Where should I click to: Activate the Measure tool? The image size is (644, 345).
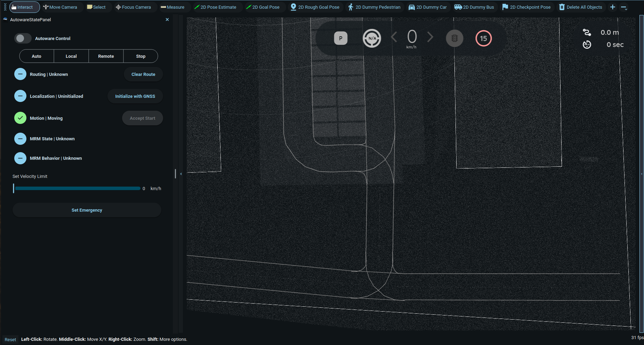click(x=172, y=7)
